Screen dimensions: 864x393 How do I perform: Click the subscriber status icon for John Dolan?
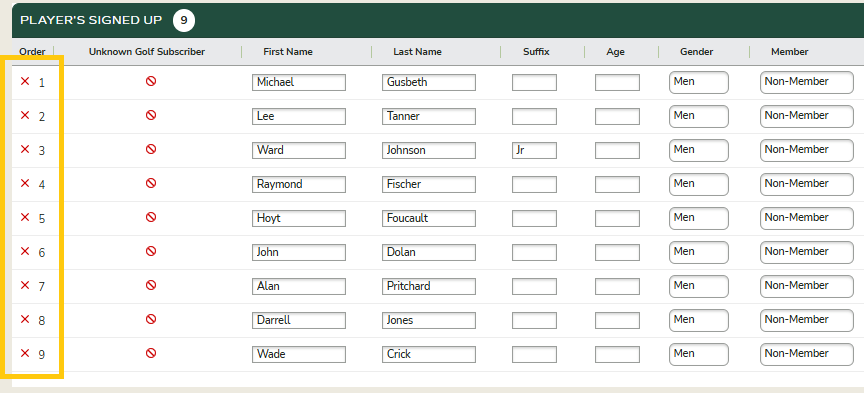(151, 251)
